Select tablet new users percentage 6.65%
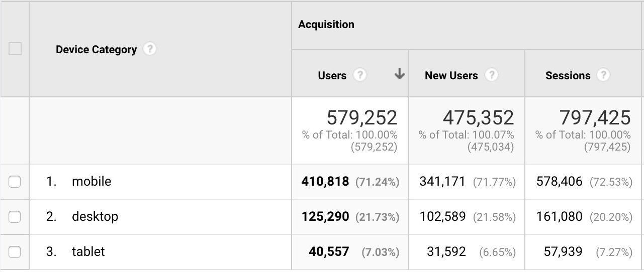Screen dimensions: 644x272 coord(497,252)
